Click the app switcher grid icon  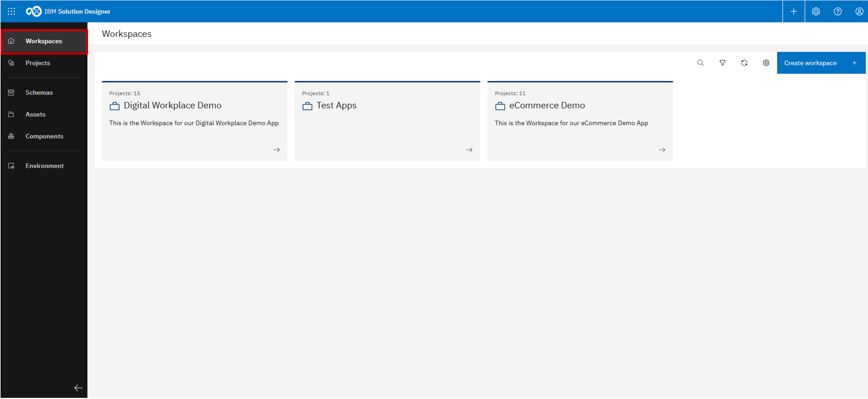[11, 11]
